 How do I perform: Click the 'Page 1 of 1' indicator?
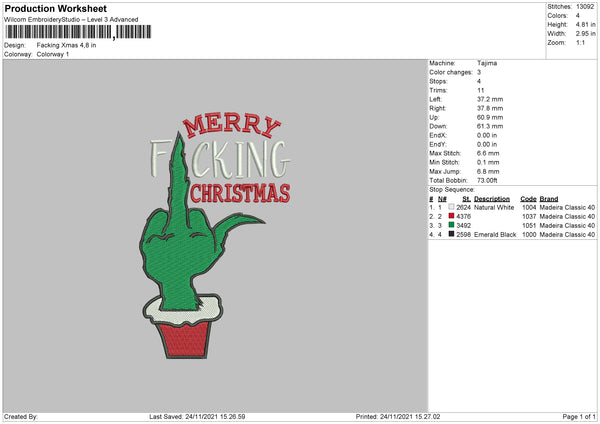tap(579, 417)
